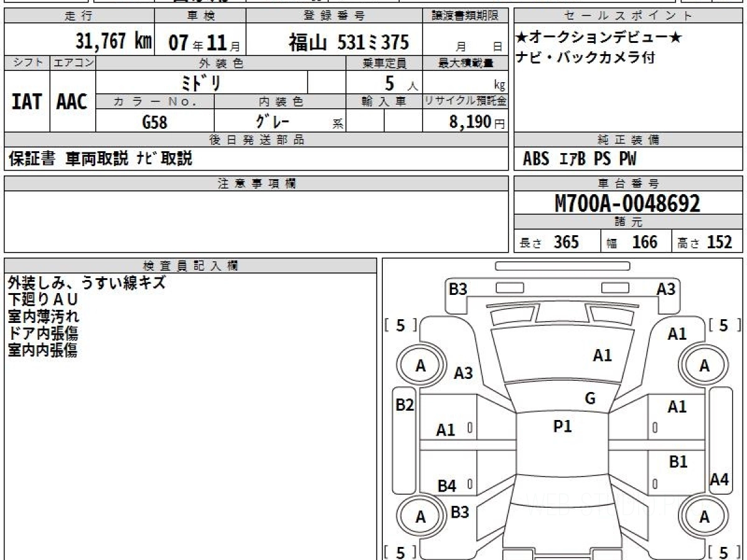Click the B3 mark on the rear fender
Screen dimensions: 747x560
460,512
